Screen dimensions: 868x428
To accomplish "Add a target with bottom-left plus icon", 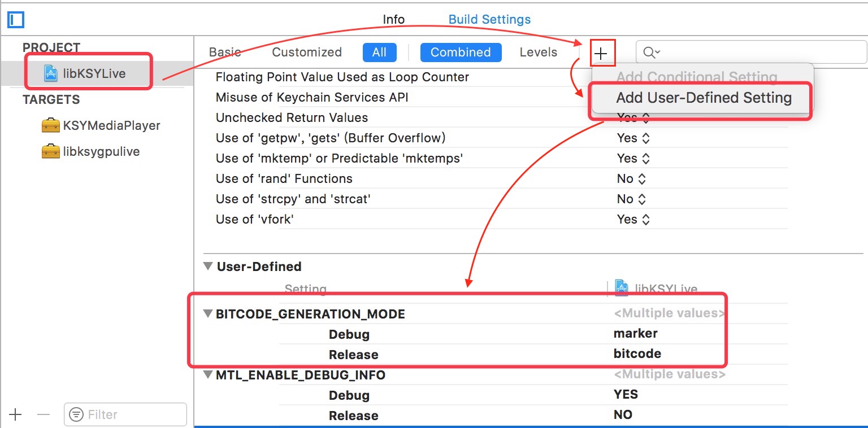I will click(15, 415).
